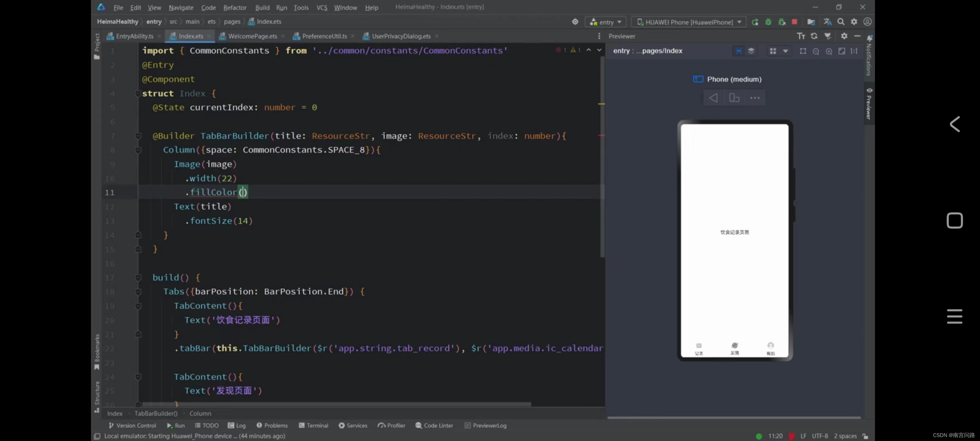The width and height of the screenshot is (980, 441).
Task: Toggle the component layers view icon
Action: coord(751,51)
